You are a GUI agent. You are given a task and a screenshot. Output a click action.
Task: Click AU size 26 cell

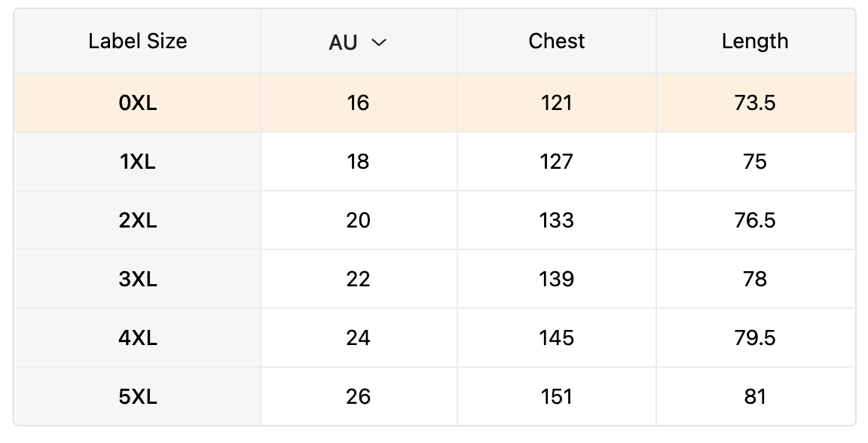pyautogui.click(x=358, y=397)
